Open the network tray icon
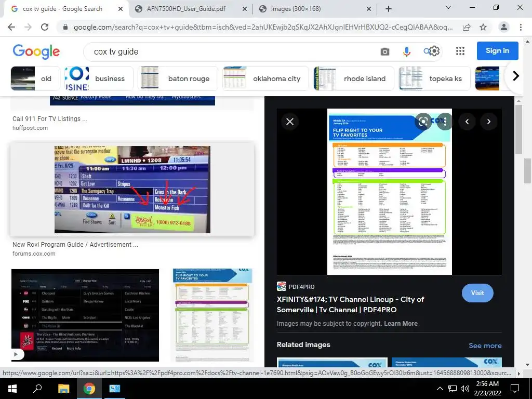This screenshot has height=399, width=532. tap(453, 389)
